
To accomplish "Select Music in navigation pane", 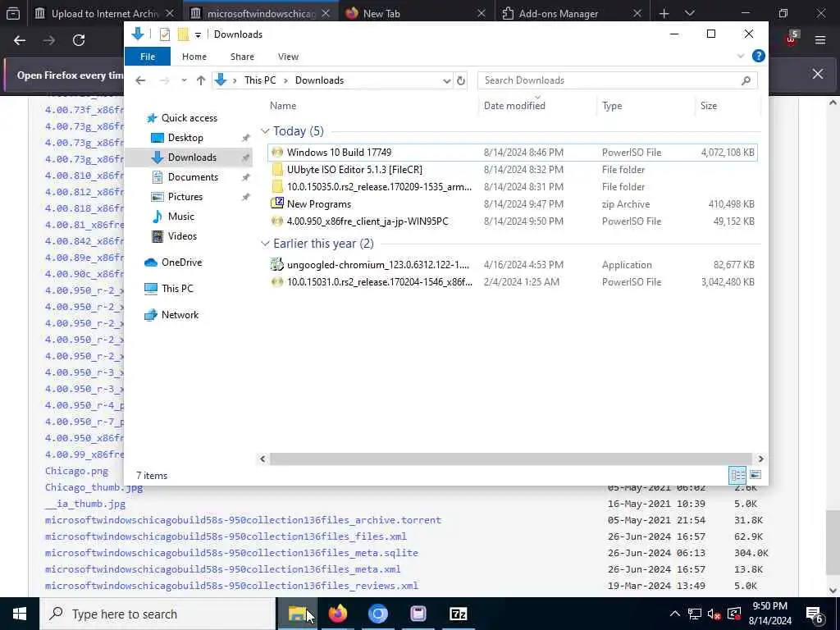I will click(x=181, y=217).
